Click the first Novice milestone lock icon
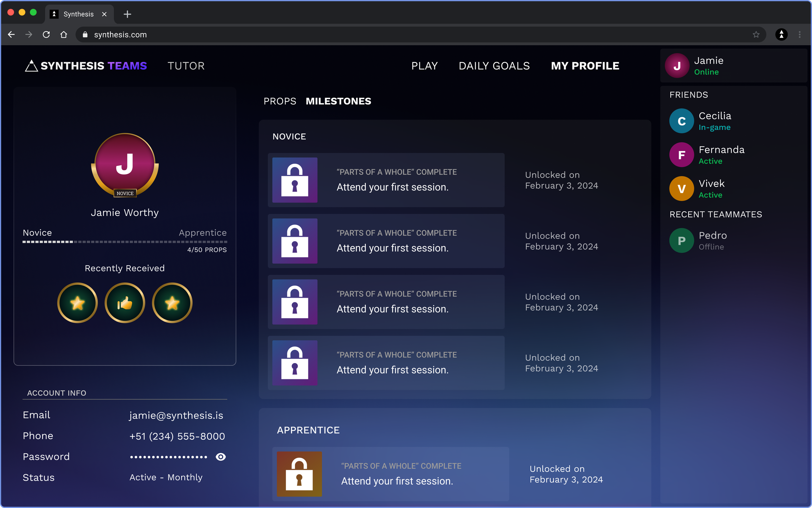 pos(295,180)
